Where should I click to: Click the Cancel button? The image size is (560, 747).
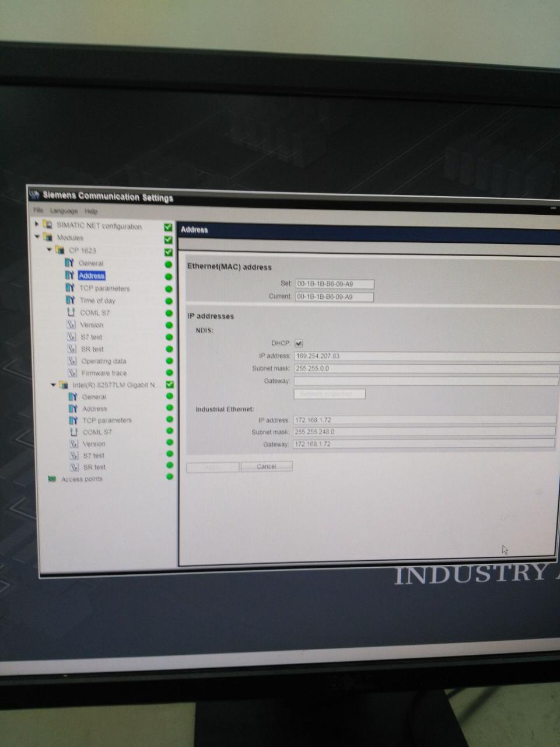pyautogui.click(x=267, y=466)
